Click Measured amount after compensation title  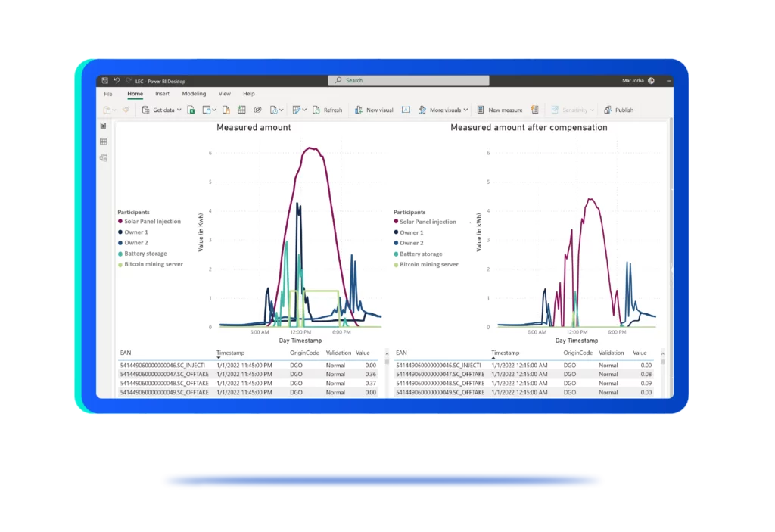(x=529, y=128)
